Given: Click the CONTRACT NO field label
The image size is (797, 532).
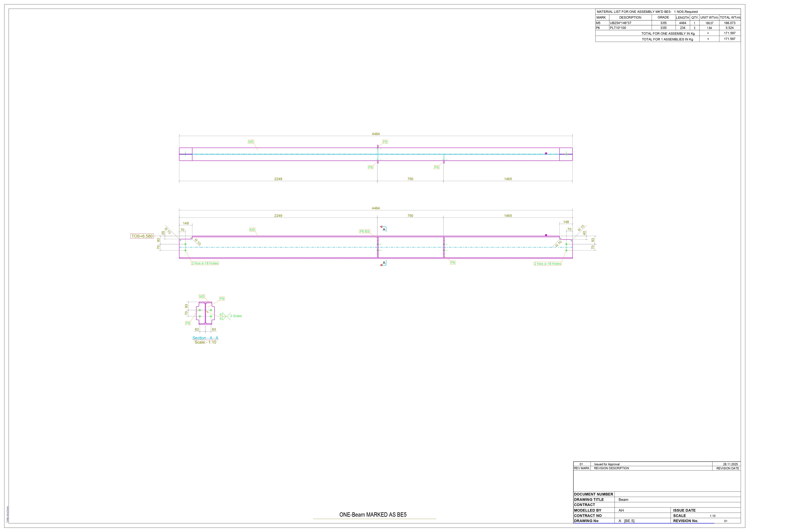Looking at the screenshot, I should tap(588, 516).
